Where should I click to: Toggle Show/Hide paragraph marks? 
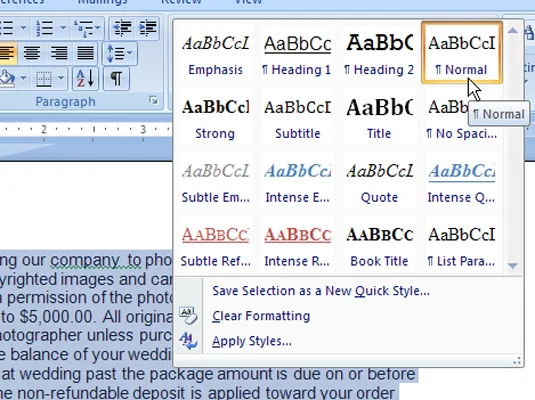pyautogui.click(x=116, y=78)
